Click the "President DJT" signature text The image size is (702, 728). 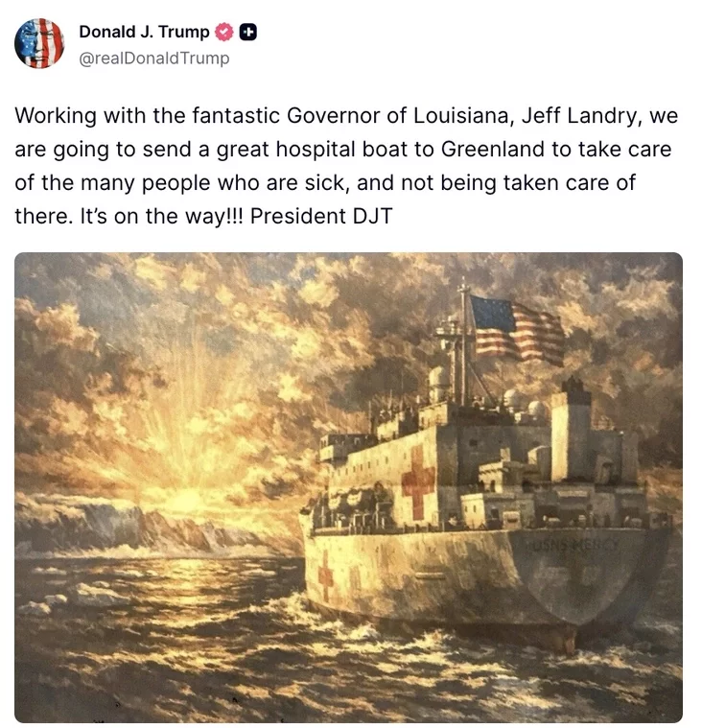pos(321,217)
